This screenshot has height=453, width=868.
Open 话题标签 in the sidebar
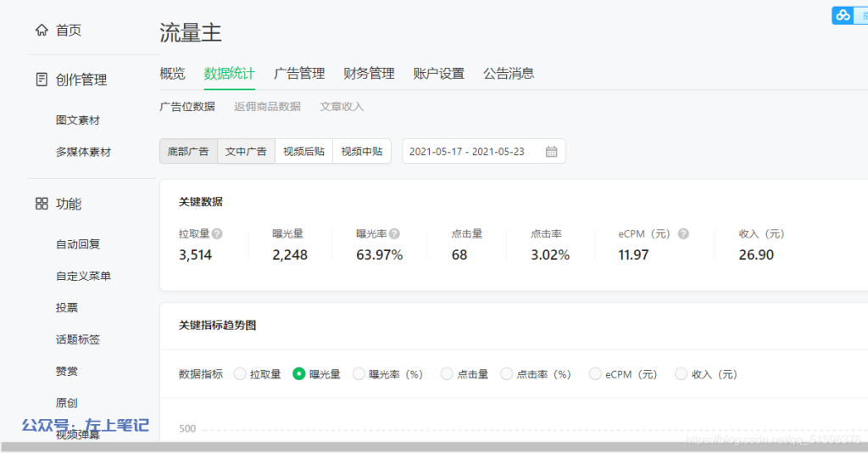click(77, 339)
